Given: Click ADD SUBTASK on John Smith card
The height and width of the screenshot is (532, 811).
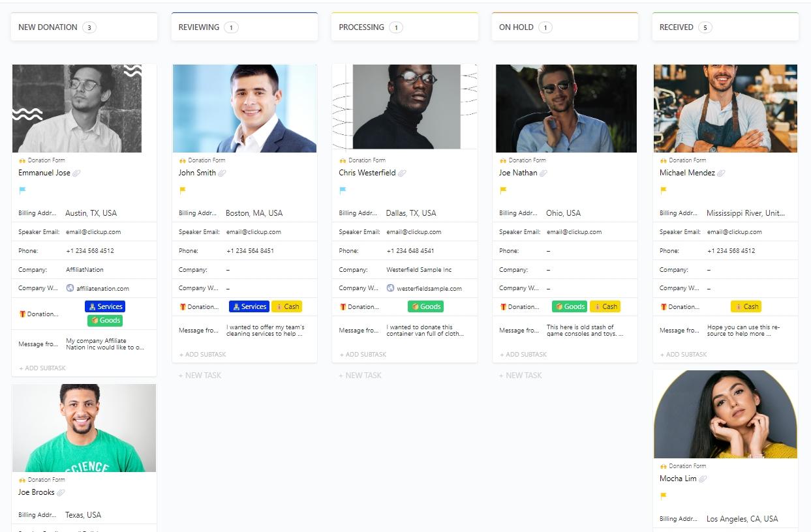Looking at the screenshot, I should pos(203,355).
